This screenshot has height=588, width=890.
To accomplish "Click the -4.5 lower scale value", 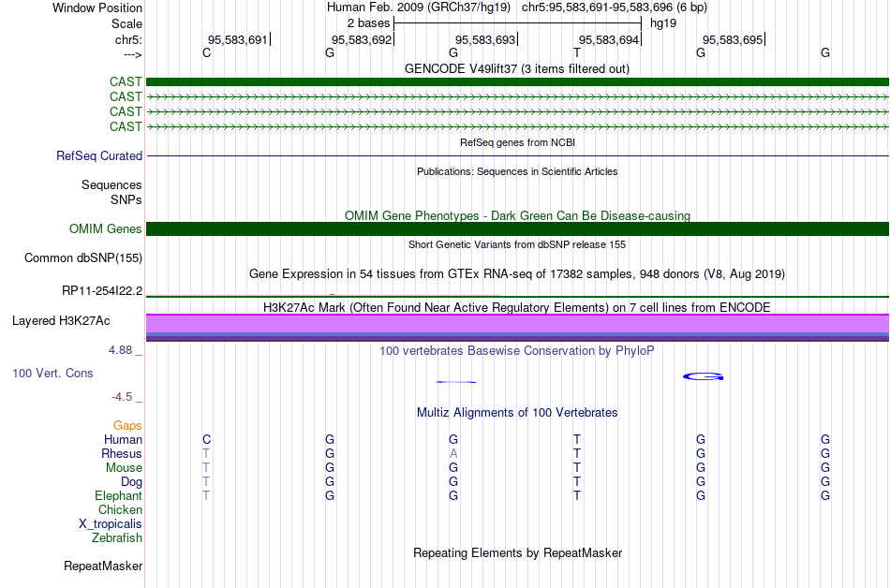I will pos(122,397).
